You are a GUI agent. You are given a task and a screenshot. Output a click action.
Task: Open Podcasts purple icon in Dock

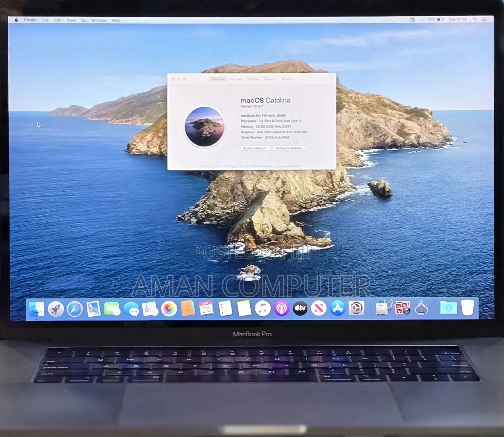[x=281, y=308]
